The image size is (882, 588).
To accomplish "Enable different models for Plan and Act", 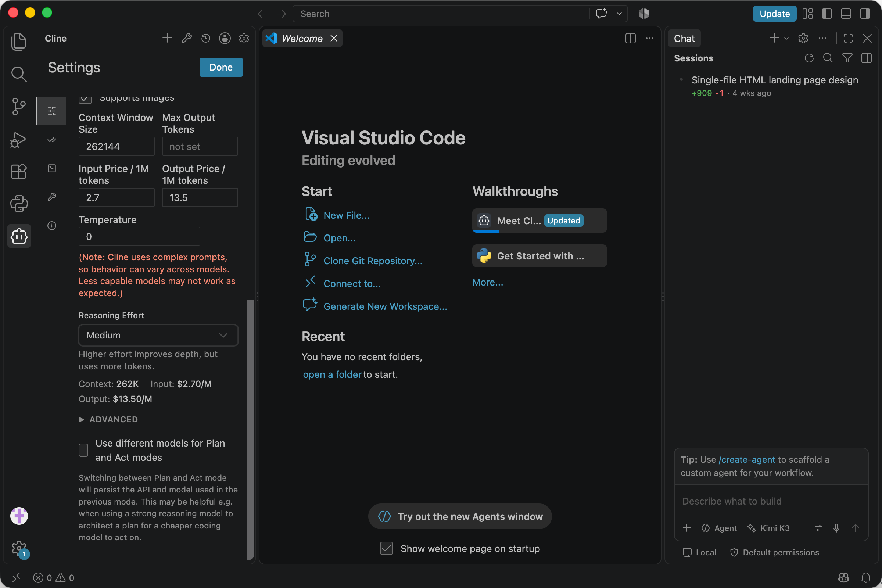I will click(x=83, y=450).
